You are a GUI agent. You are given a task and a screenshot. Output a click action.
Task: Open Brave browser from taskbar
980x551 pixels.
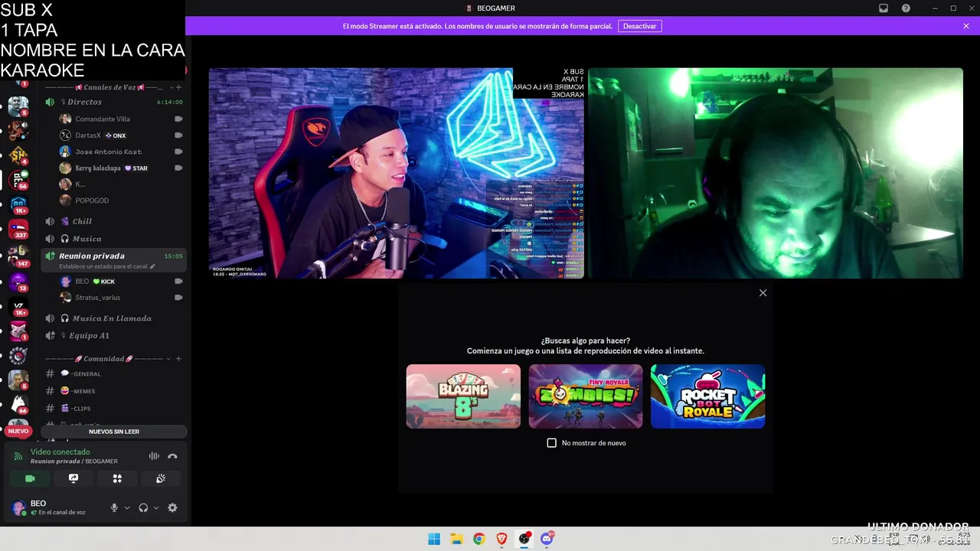click(501, 539)
